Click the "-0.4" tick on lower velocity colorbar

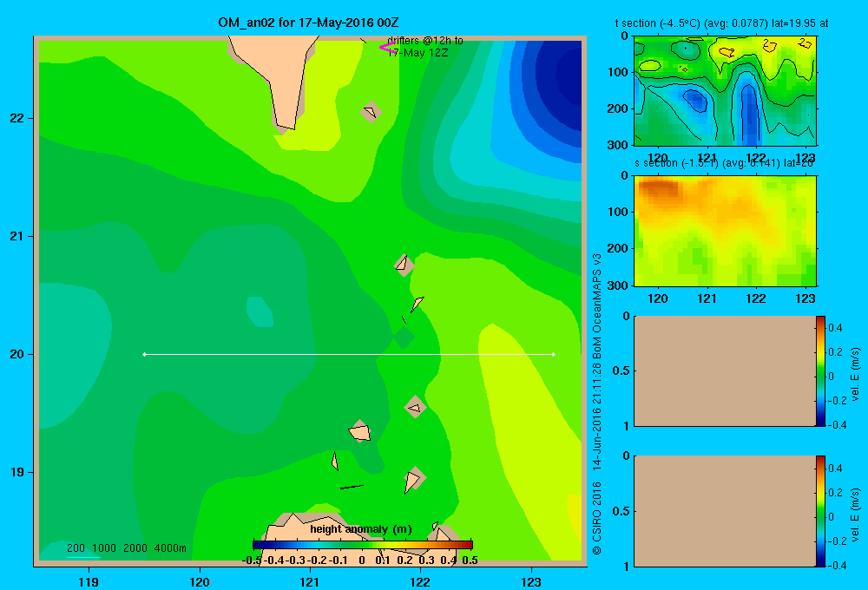click(x=837, y=565)
